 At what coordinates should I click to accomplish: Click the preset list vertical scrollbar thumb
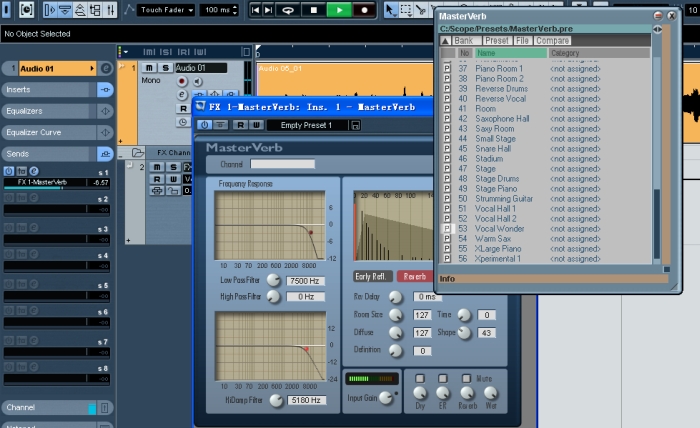coord(657,224)
